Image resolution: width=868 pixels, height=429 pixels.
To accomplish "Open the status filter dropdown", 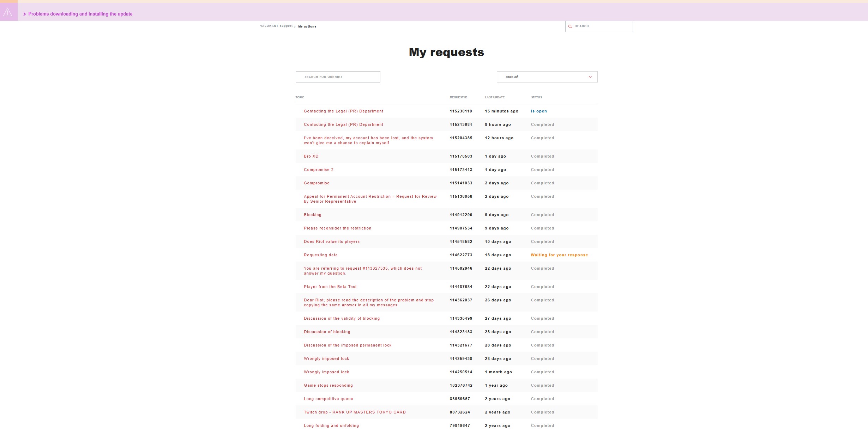I will 547,77.
